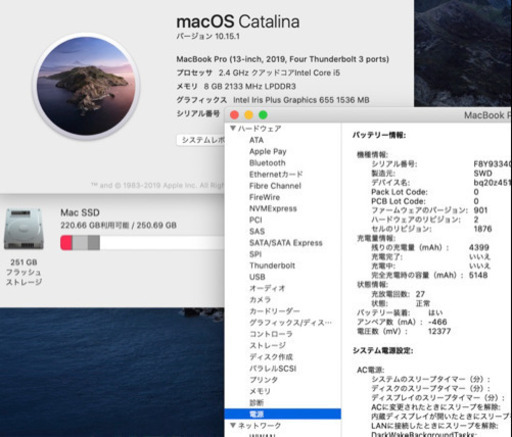Select Bluetooth in sidebar
Viewport: 512px width, 437px height.
tap(267, 163)
